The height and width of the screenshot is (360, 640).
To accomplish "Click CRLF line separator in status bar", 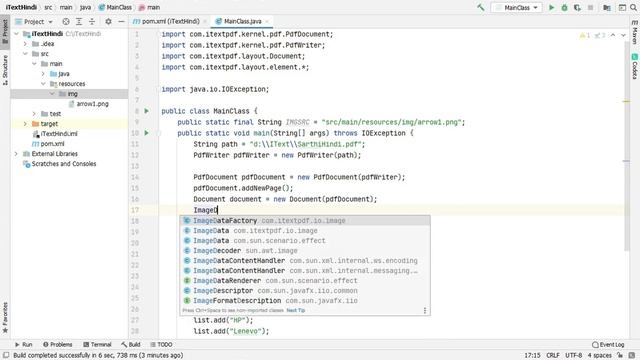I will [x=553, y=356].
